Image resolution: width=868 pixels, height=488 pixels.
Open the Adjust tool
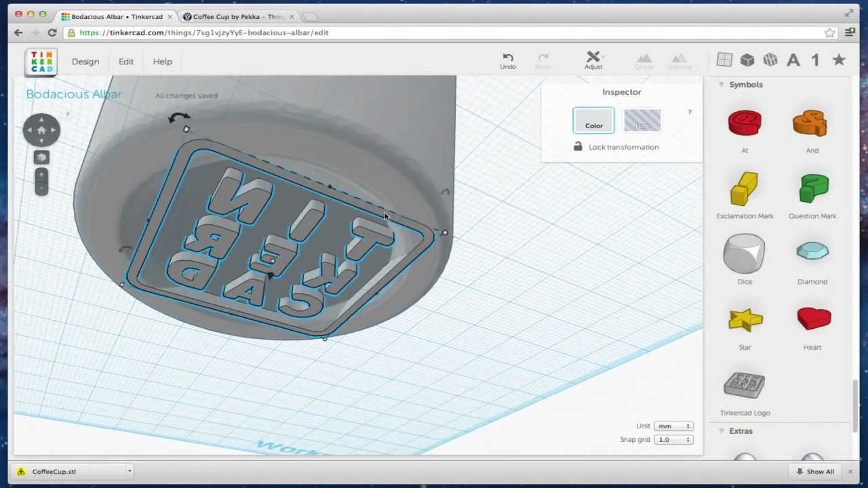593,60
